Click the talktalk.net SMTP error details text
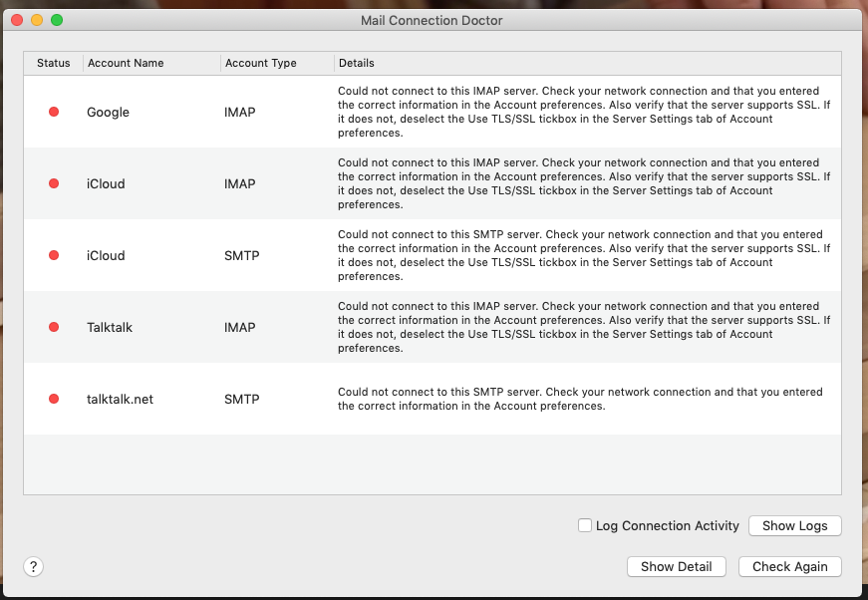Viewport: 868px width, 600px height. pyautogui.click(x=578, y=399)
